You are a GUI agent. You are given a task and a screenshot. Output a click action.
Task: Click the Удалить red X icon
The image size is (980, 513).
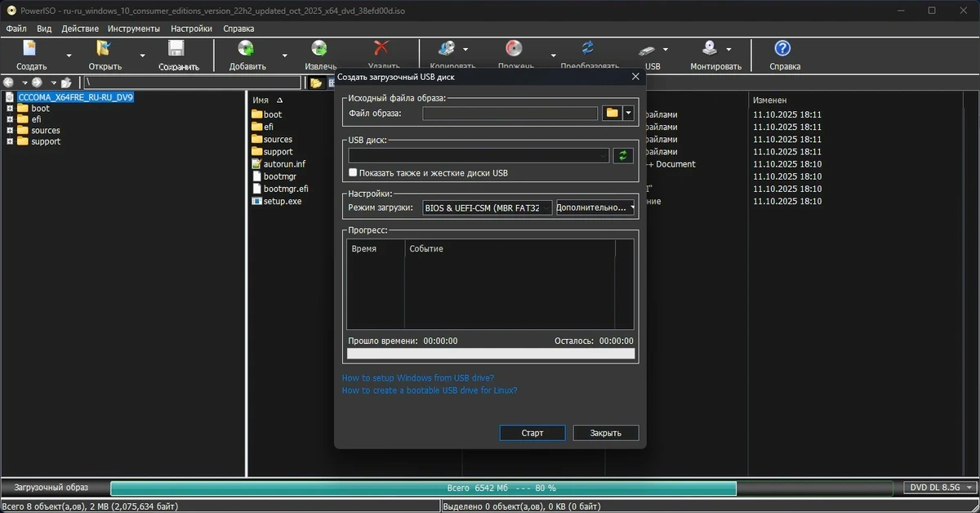[x=381, y=49]
